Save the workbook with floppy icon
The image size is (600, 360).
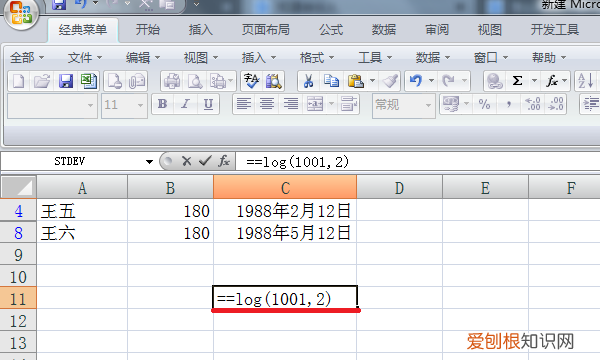tap(65, 81)
